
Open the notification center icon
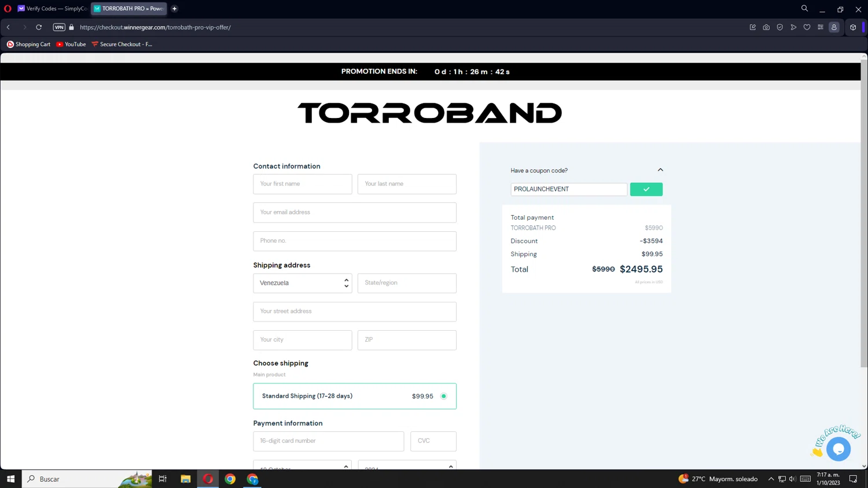click(x=853, y=479)
